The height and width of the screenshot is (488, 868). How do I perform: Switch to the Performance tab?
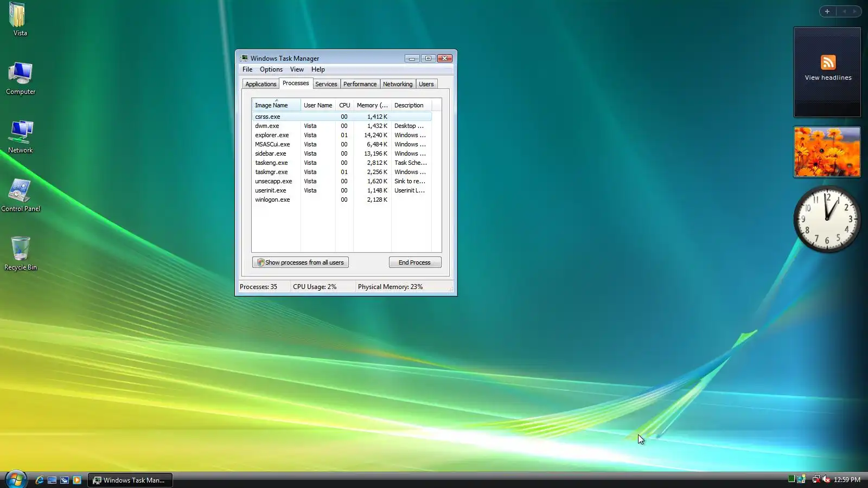click(360, 84)
